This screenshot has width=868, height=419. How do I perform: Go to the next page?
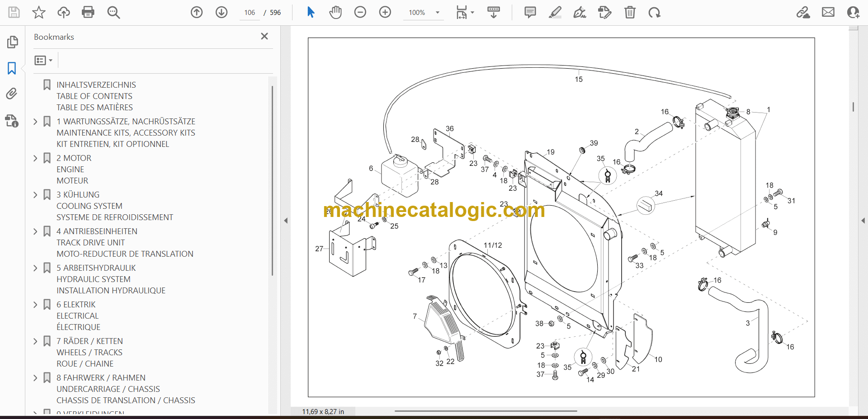tap(222, 12)
